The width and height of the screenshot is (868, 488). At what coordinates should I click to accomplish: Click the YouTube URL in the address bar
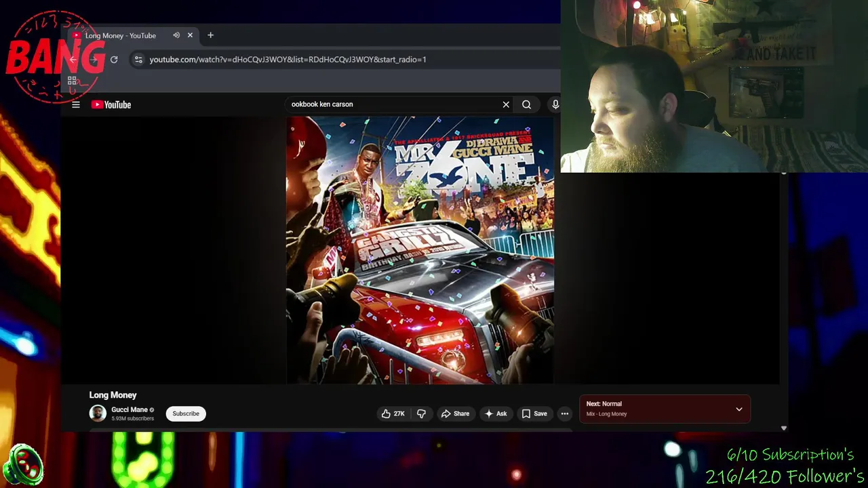pos(288,60)
